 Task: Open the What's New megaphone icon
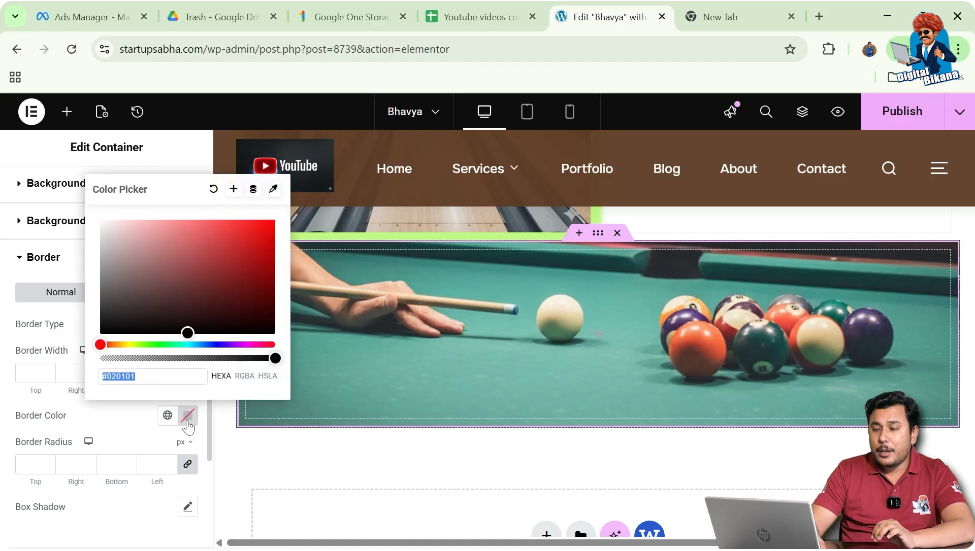(731, 111)
